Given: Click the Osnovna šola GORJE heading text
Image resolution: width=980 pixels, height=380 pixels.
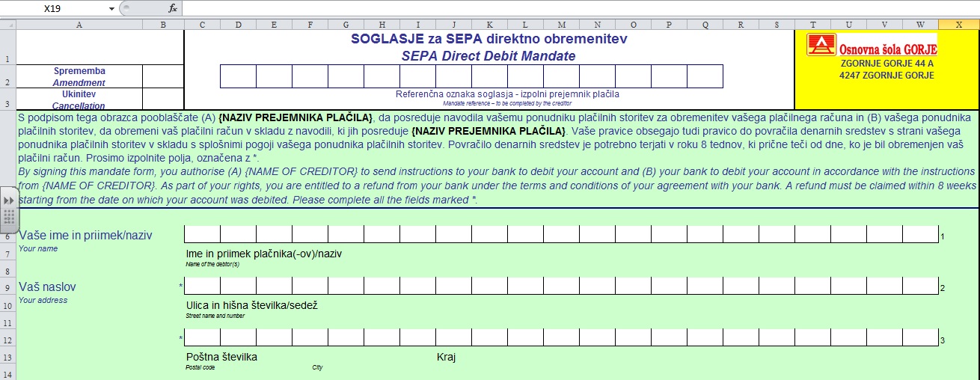Looking at the screenshot, I should pyautogui.click(x=888, y=49).
